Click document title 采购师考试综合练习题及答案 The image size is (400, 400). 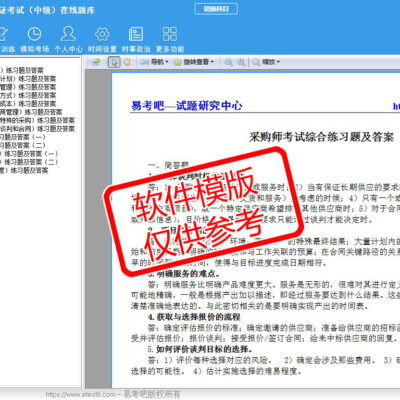click(321, 137)
